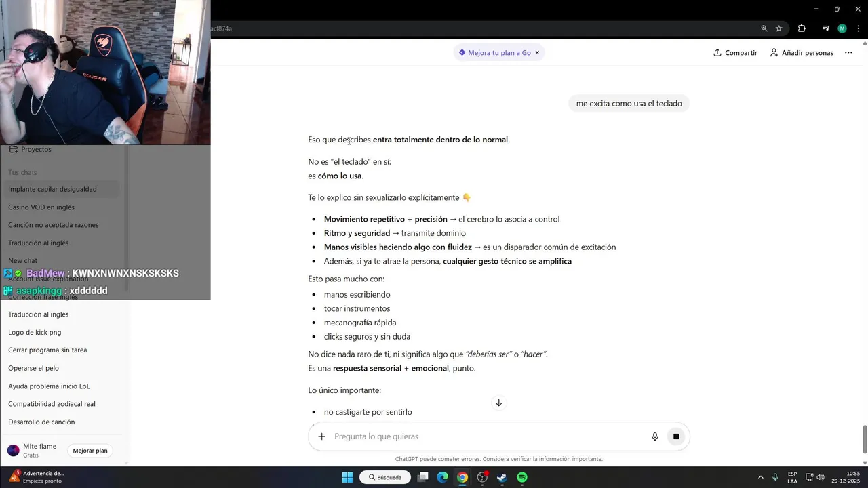Open chat Casino VOD en inglés
Viewport: 868px width, 488px height.
(x=62, y=207)
